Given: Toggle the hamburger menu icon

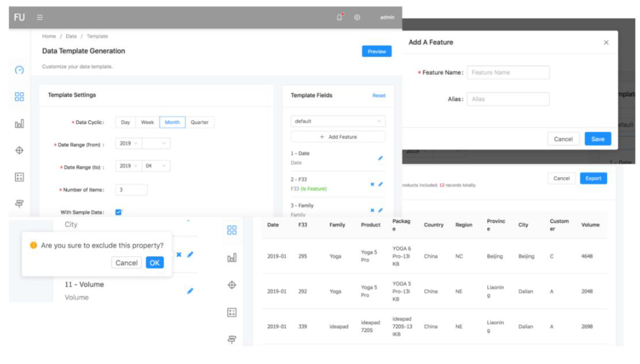Looking at the screenshot, I should pyautogui.click(x=40, y=17).
